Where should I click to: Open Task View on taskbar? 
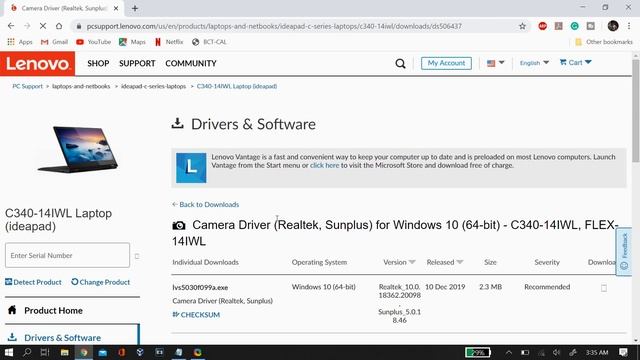(45, 352)
